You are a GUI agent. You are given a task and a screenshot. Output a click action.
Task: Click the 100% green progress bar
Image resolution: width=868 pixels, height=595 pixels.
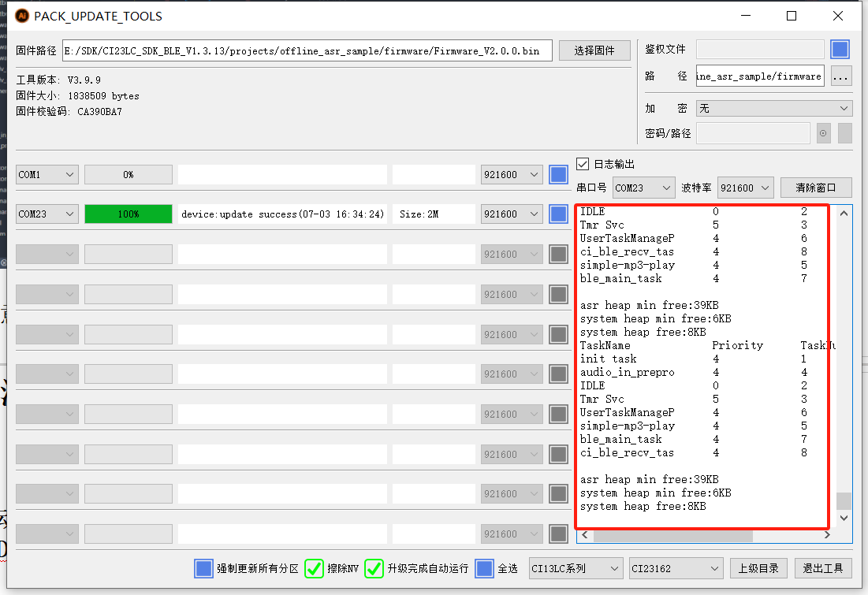129,214
